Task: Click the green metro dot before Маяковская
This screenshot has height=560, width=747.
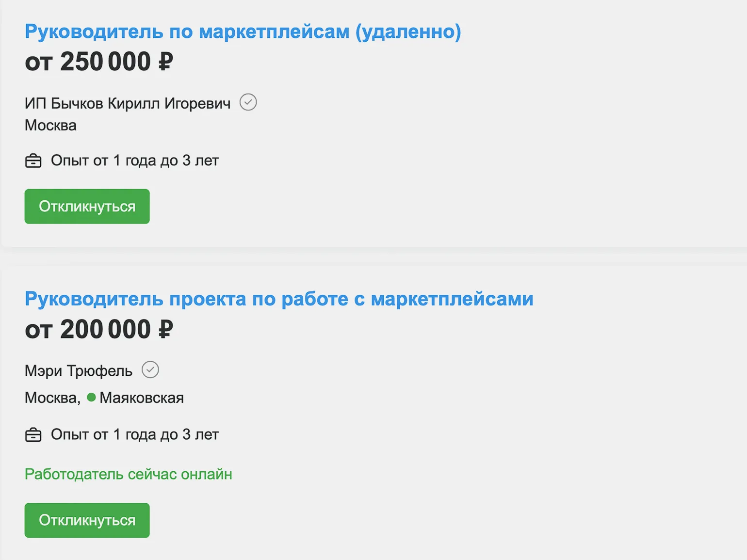Action: click(x=91, y=398)
